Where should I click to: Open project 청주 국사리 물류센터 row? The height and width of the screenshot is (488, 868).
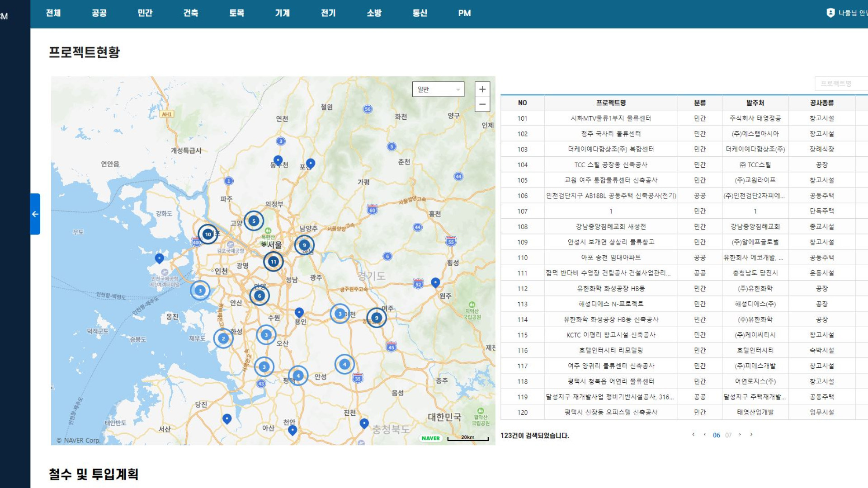click(x=610, y=134)
